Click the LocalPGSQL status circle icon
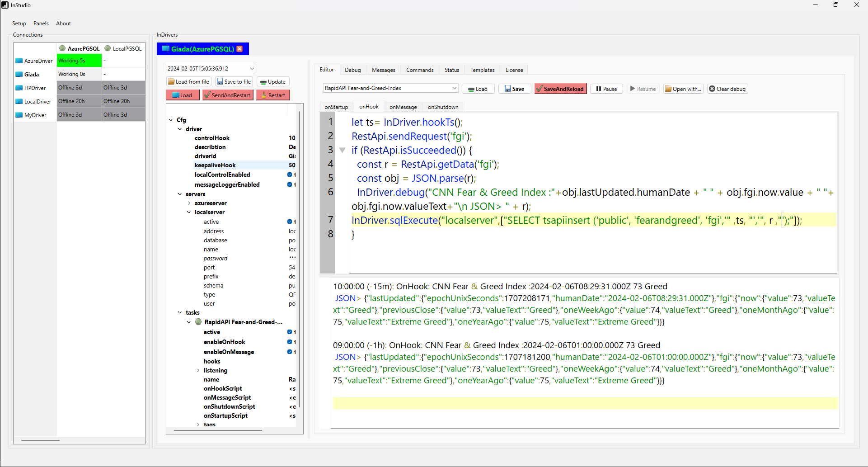 pos(108,48)
